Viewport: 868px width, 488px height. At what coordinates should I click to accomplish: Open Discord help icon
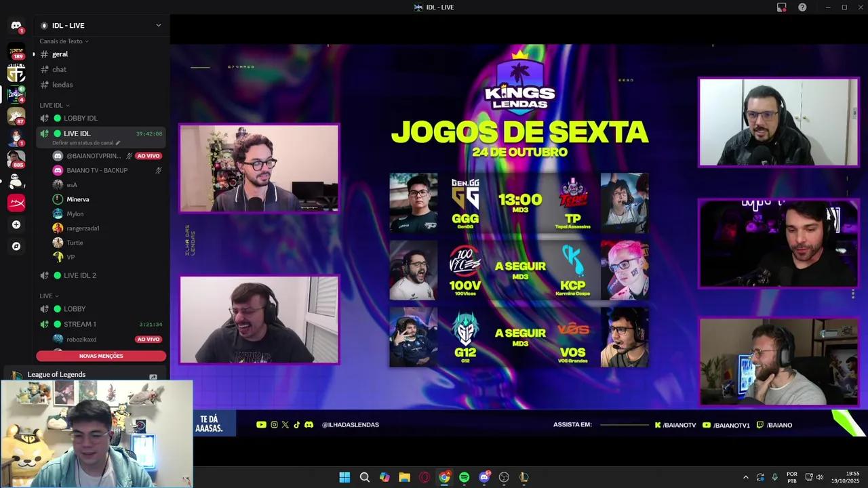802,7
